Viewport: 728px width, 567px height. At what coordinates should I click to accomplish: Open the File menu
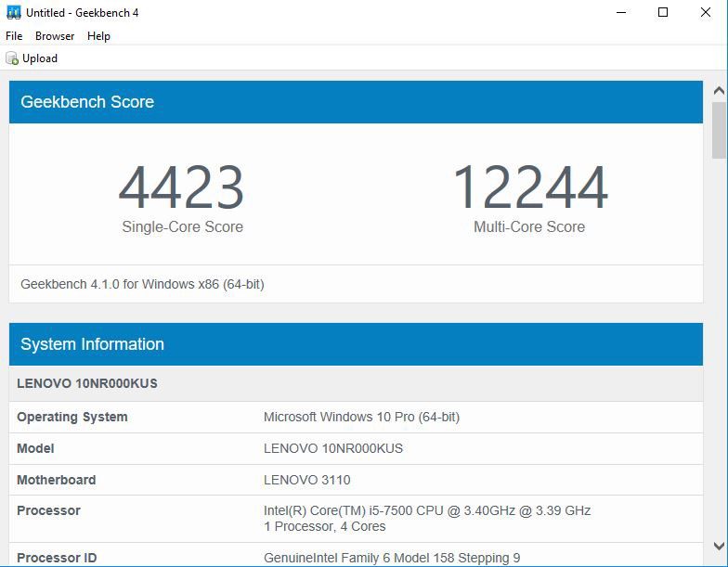(x=14, y=36)
